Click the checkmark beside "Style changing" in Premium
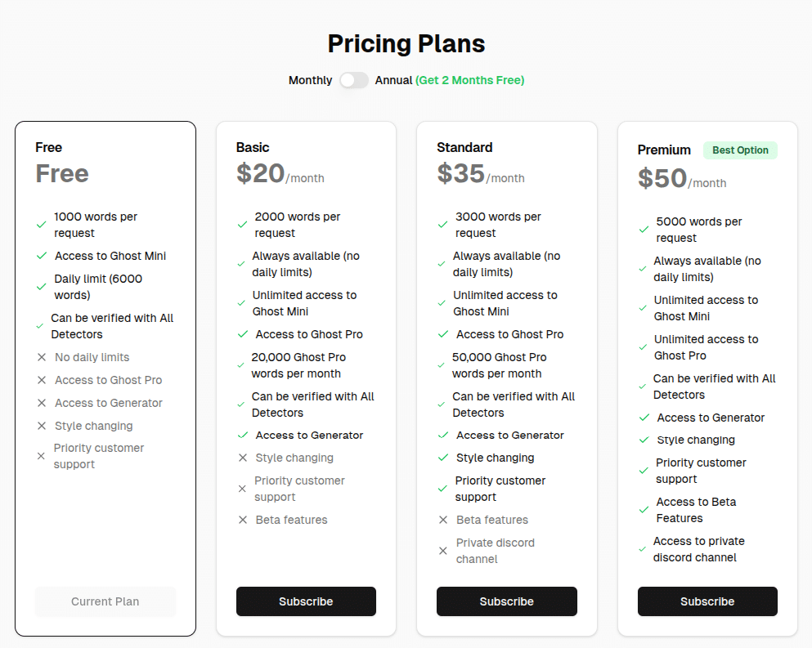 click(x=643, y=440)
